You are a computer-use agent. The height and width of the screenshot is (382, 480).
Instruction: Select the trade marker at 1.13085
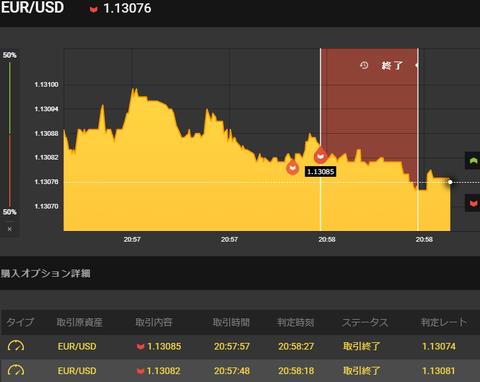click(x=321, y=155)
